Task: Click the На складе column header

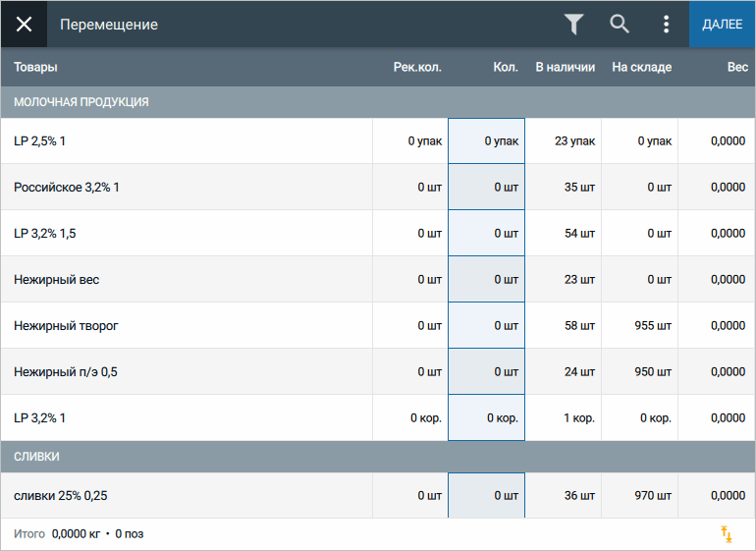Action: point(642,67)
